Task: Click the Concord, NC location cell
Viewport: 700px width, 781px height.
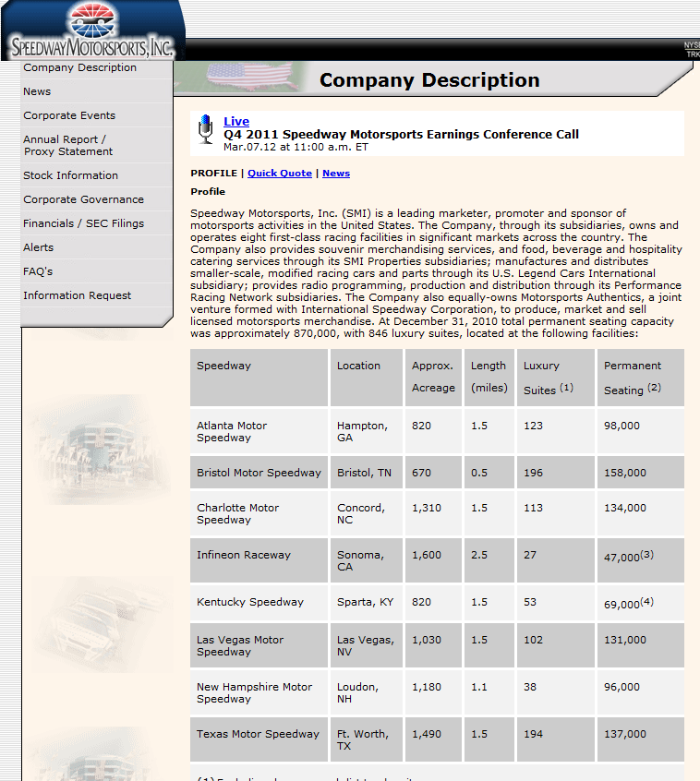Action: [x=367, y=513]
